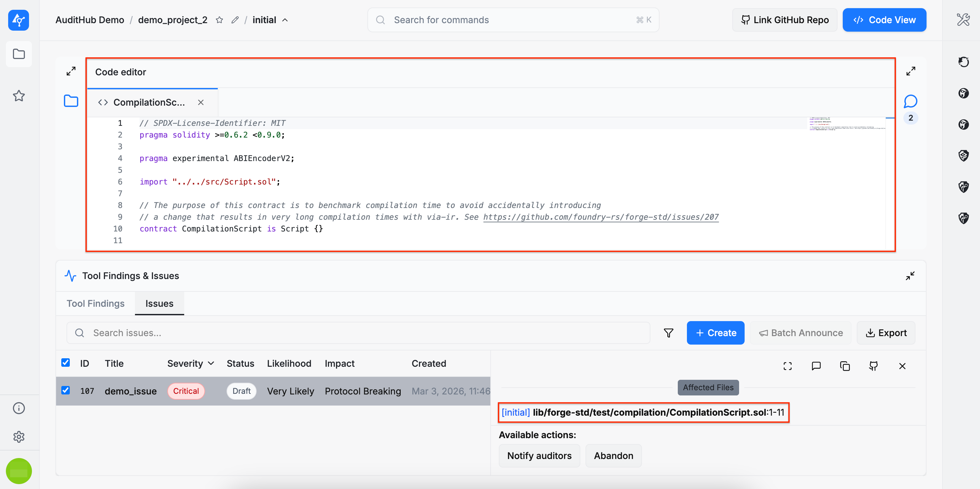Star the demo_project_2 project
Screen dimensions: 980x489
[x=219, y=20]
